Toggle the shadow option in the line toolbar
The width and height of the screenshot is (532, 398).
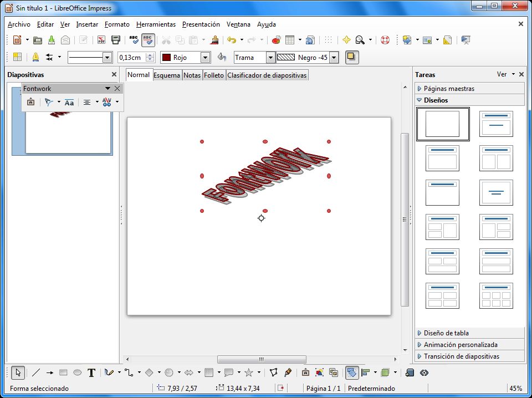point(351,57)
